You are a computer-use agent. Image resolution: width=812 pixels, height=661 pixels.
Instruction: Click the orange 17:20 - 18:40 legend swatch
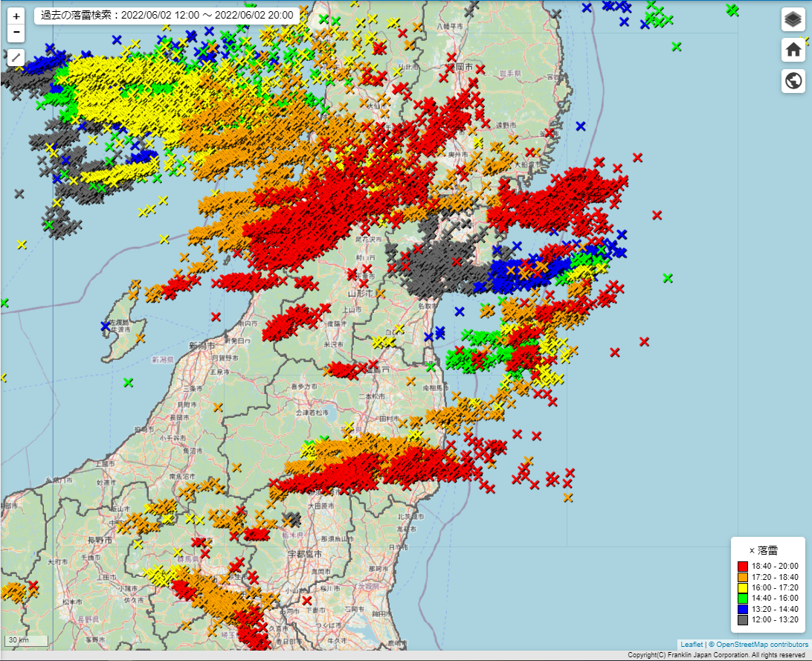click(743, 577)
